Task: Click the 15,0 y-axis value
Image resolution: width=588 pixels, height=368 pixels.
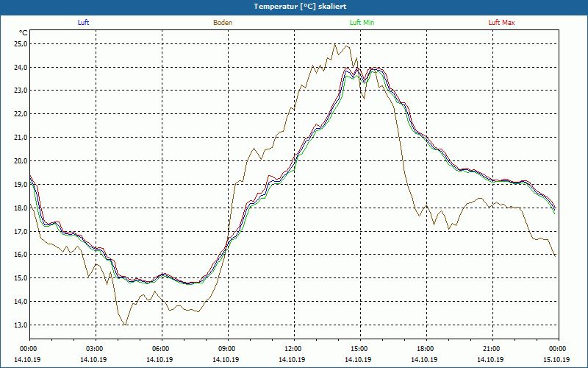Action: pyautogui.click(x=21, y=278)
